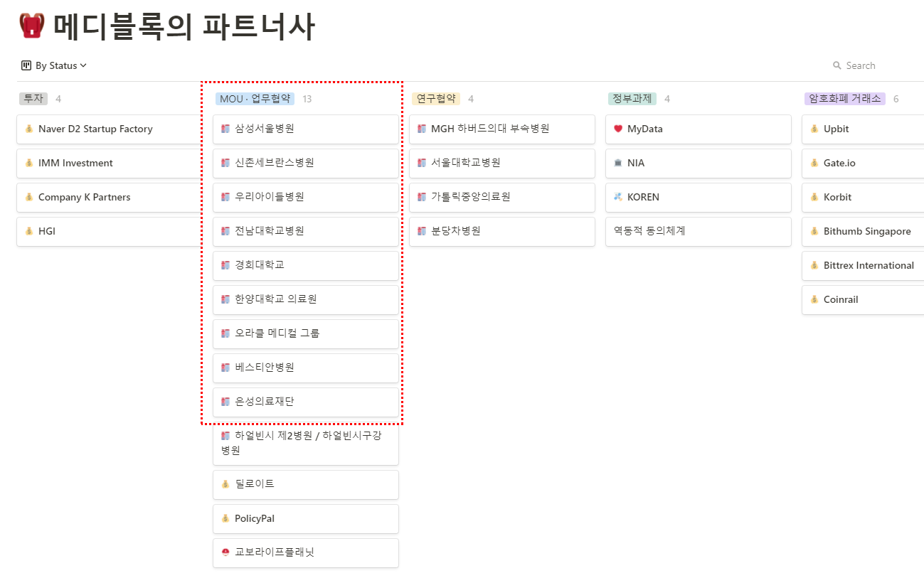The height and width of the screenshot is (578, 924).
Task: Open the 하얼빈시 제2병원 card
Action: tap(306, 444)
